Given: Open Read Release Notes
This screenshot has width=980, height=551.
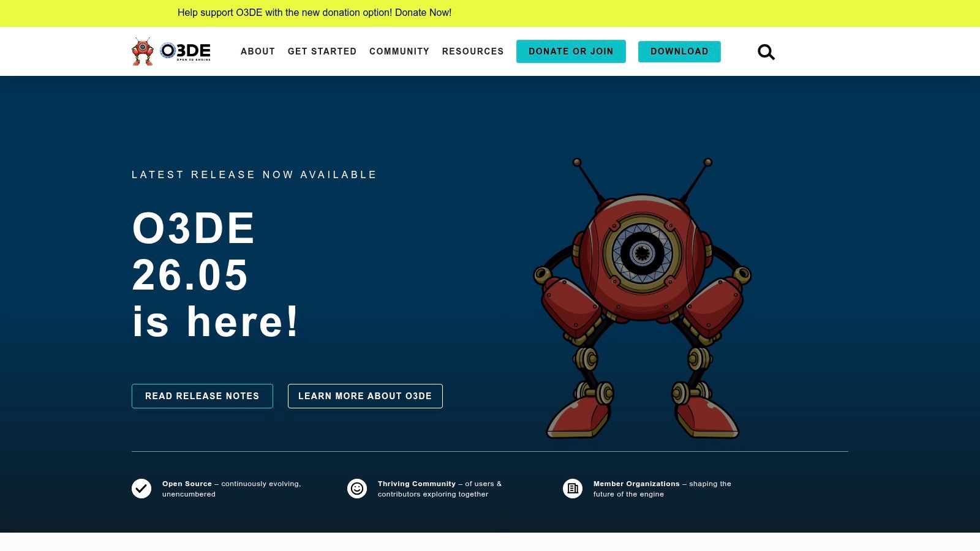Looking at the screenshot, I should [x=202, y=396].
